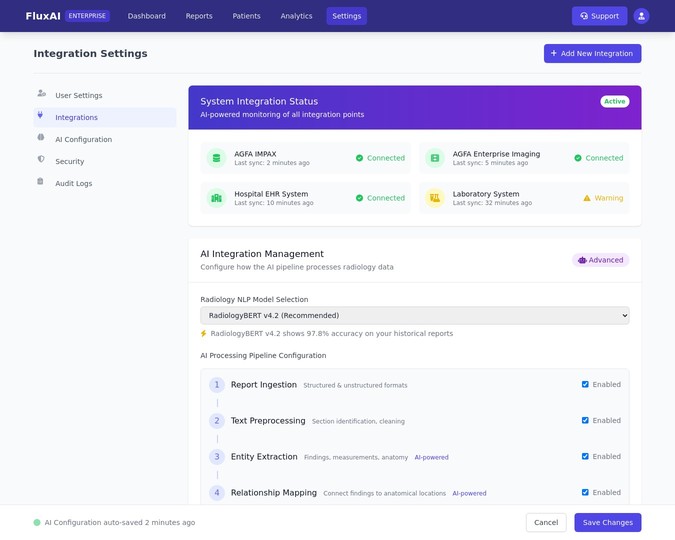Click the ENTERPRISE badge
The image size is (675, 540).
coord(87,16)
